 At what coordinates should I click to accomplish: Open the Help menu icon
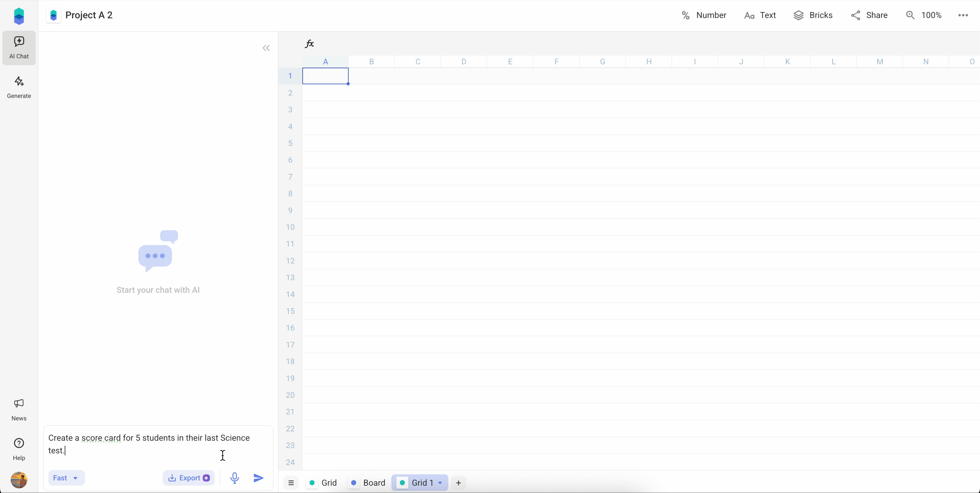pos(19,443)
